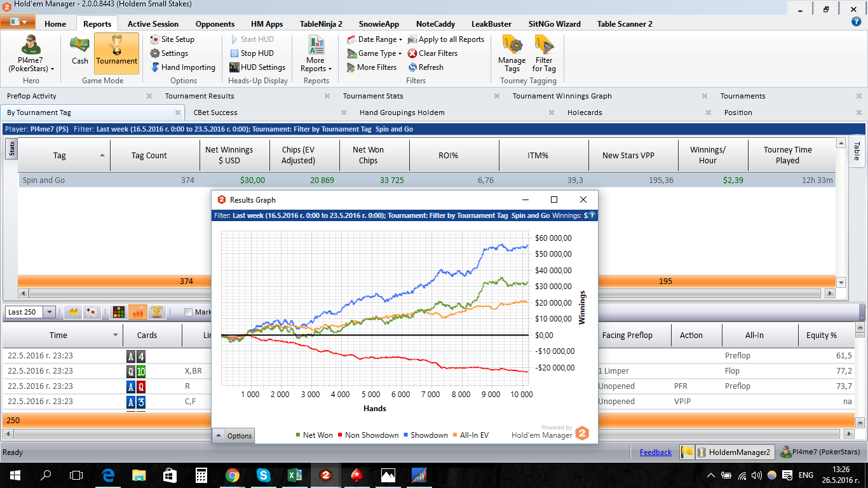Open the vertical Table side tab
This screenshot has width=868, height=488.
(856, 151)
